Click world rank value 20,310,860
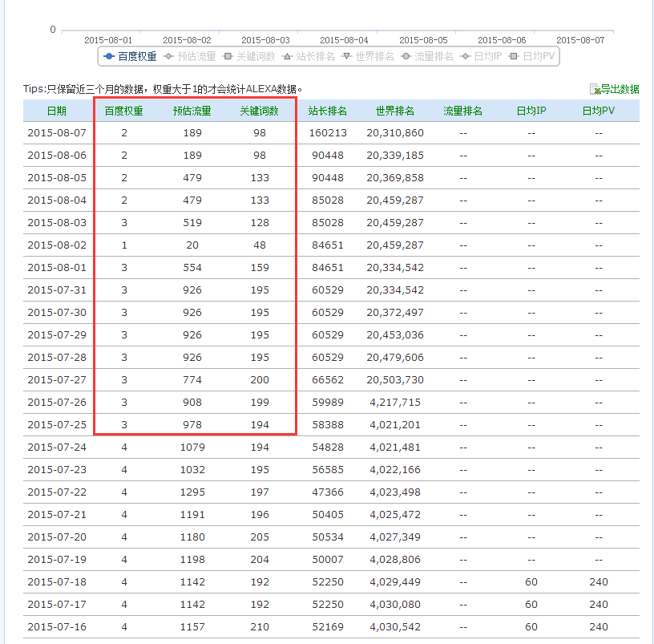Image resolution: width=654 pixels, height=644 pixels. [x=395, y=133]
